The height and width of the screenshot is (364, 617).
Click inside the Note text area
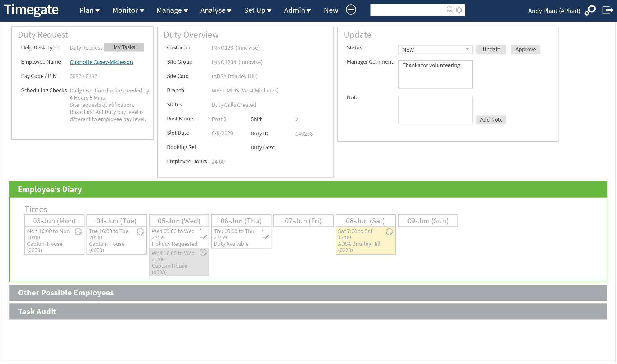(435, 110)
